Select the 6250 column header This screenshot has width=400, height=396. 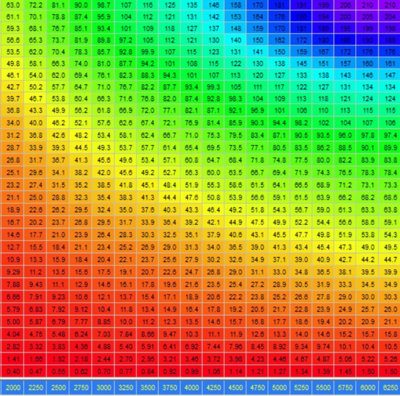point(390,387)
